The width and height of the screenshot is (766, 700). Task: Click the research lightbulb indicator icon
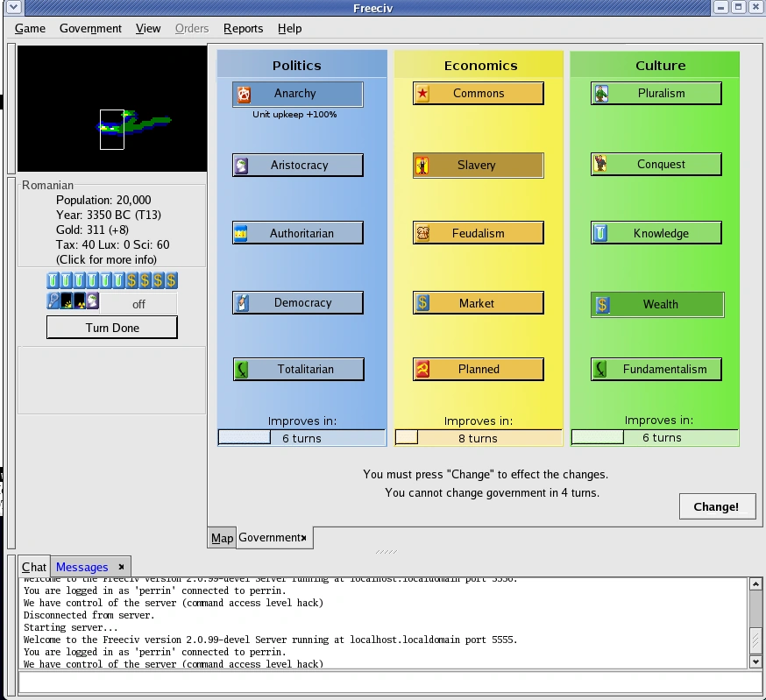click(x=53, y=301)
